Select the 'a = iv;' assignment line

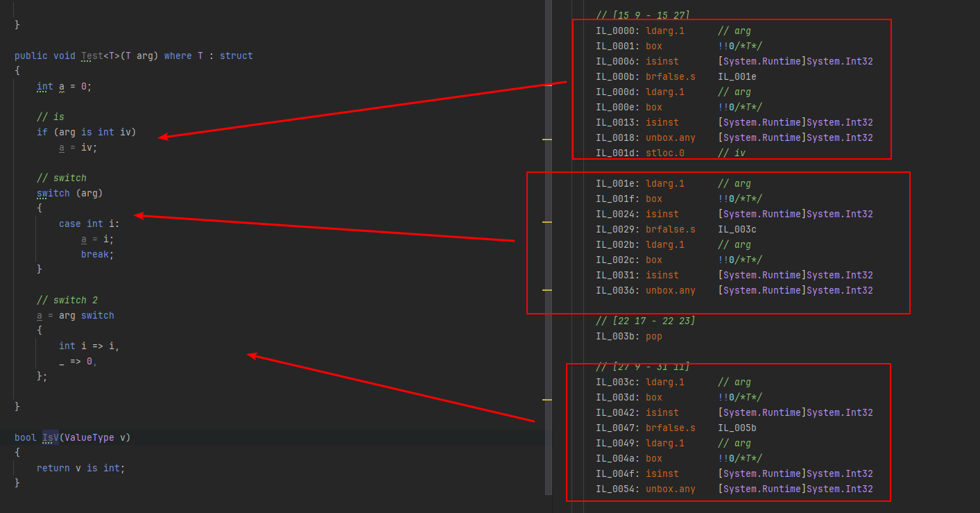click(x=78, y=147)
